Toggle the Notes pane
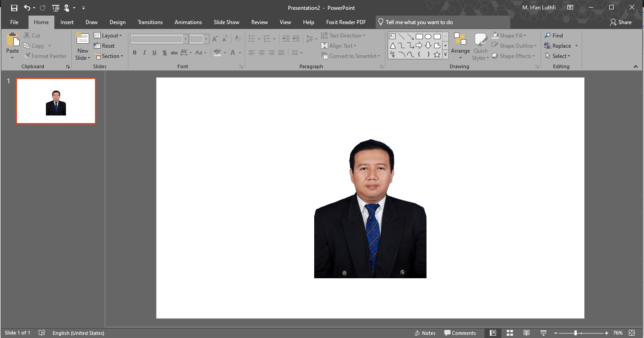Screen dimensions: 644x338 [x=425, y=333]
